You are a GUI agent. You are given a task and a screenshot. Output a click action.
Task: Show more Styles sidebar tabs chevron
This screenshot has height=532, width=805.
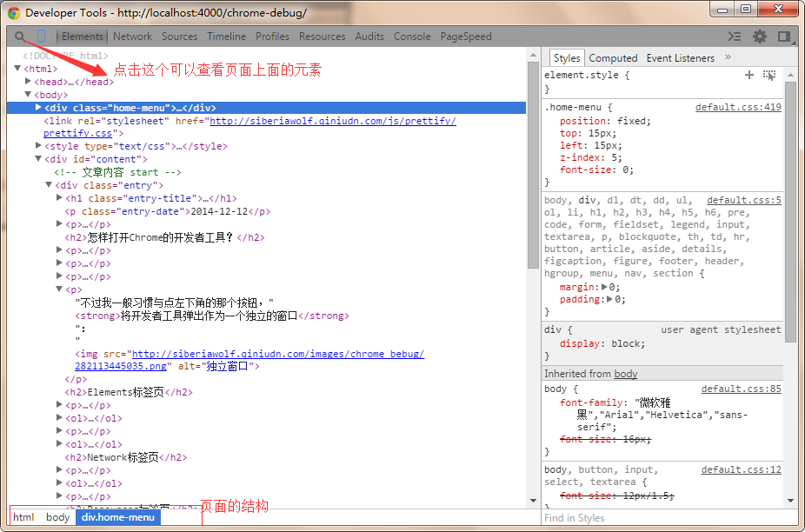728,57
